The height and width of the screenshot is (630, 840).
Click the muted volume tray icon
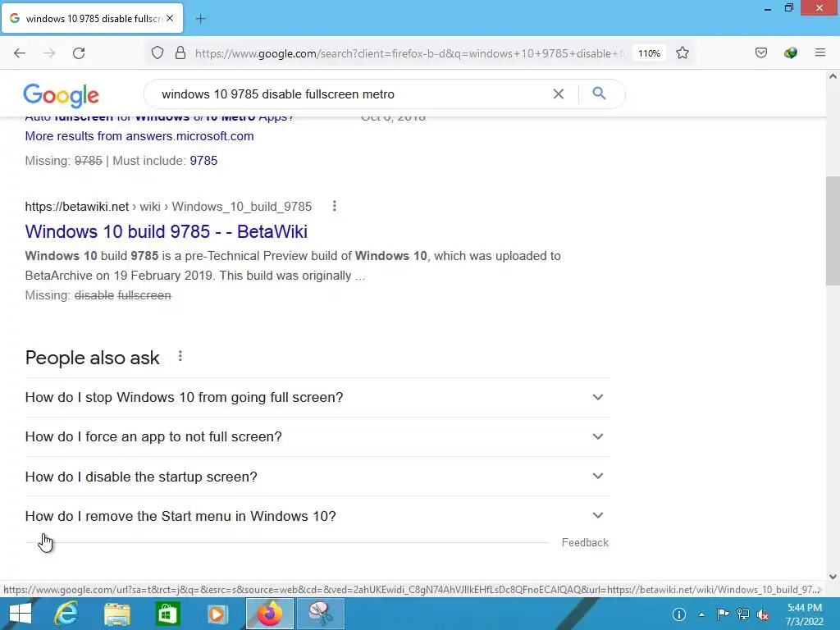point(763,614)
